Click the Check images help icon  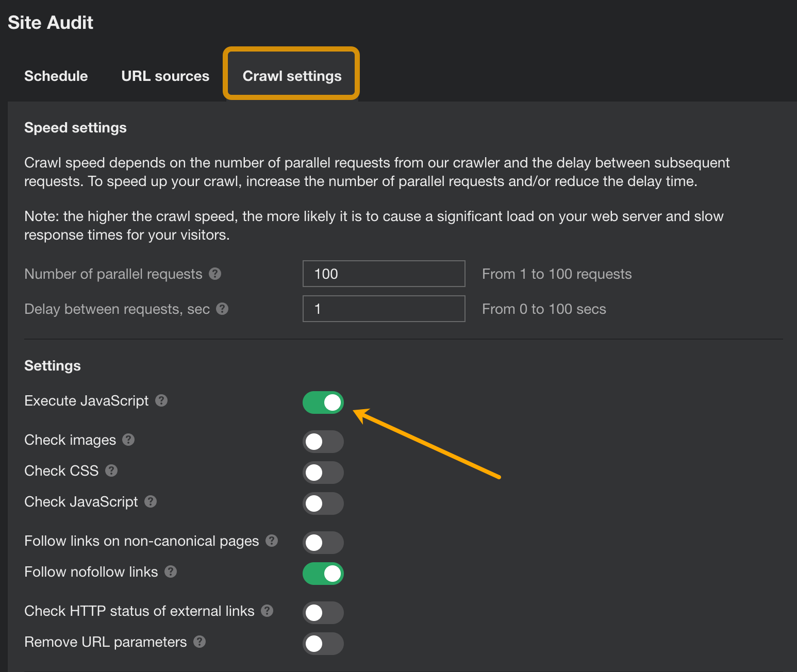(128, 440)
